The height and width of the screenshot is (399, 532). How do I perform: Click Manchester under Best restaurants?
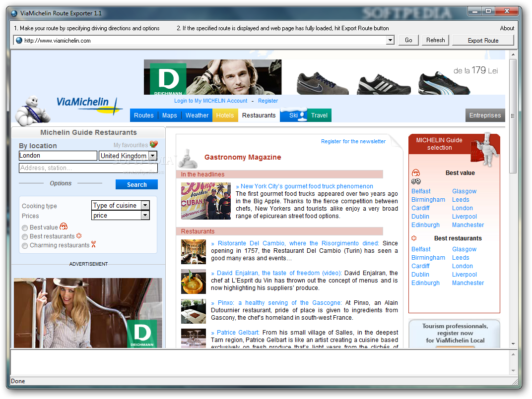pos(468,283)
